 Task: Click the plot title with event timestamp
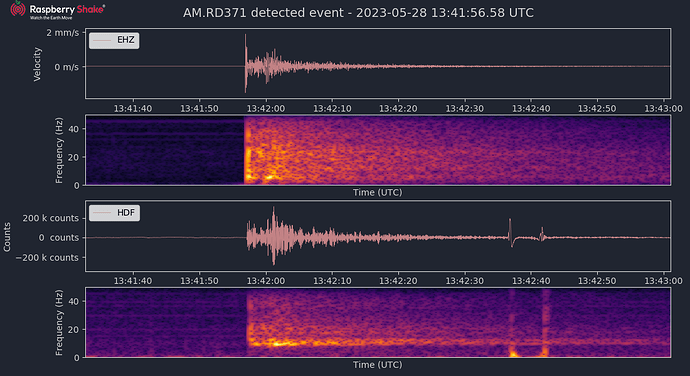point(358,13)
